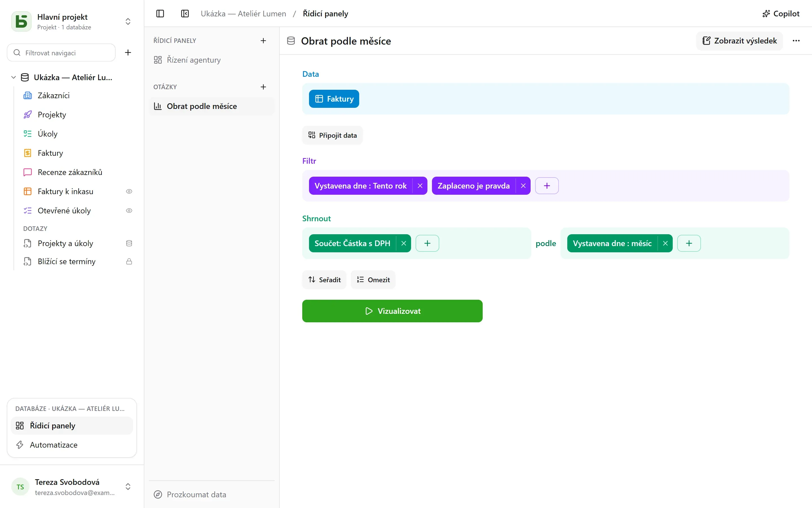
Task: Select the Obrat podle měsíce question
Action: (x=211, y=106)
